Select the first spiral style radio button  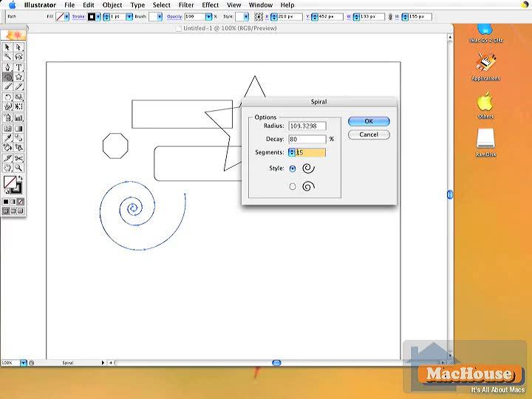[x=293, y=168]
